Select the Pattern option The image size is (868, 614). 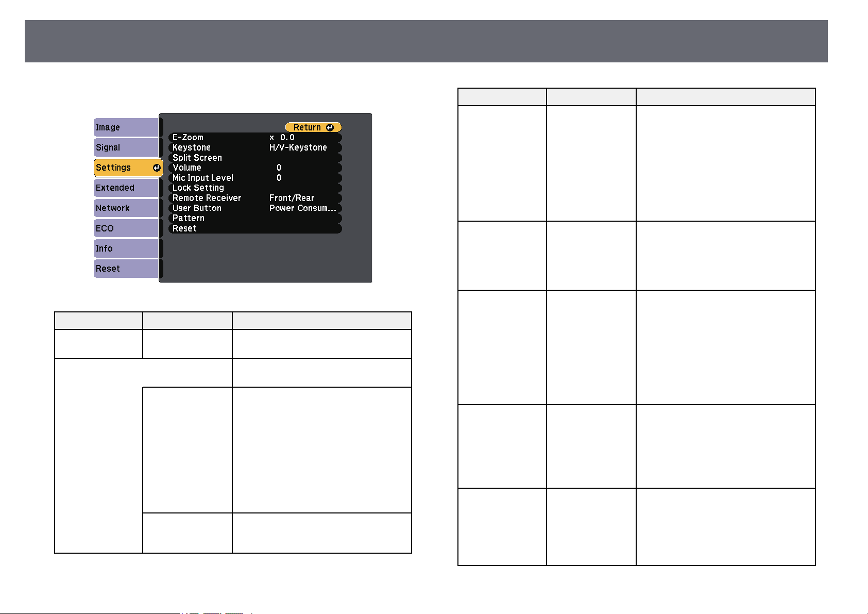(x=255, y=218)
